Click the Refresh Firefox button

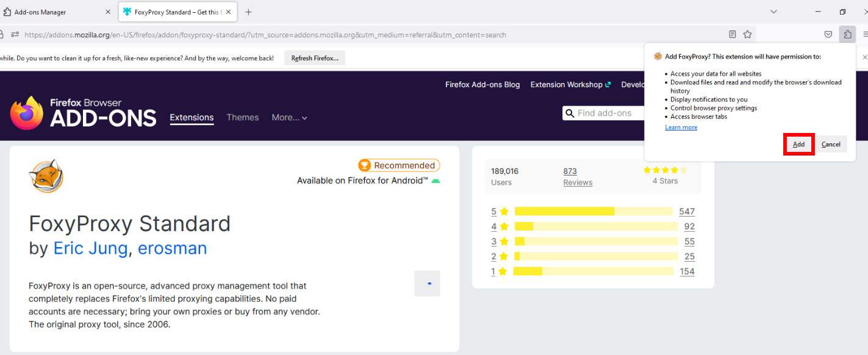(x=315, y=59)
